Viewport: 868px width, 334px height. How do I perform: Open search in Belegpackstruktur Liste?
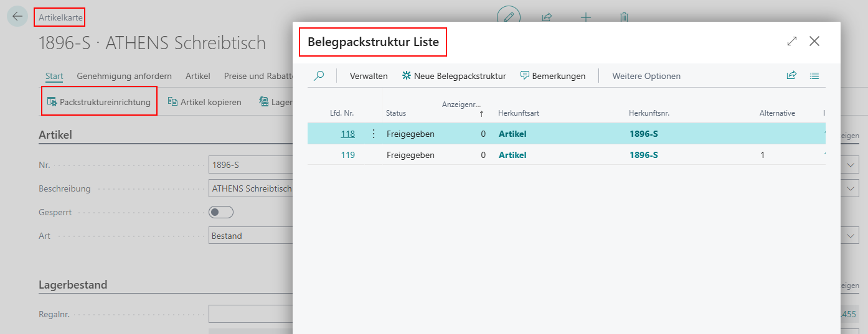click(x=319, y=76)
